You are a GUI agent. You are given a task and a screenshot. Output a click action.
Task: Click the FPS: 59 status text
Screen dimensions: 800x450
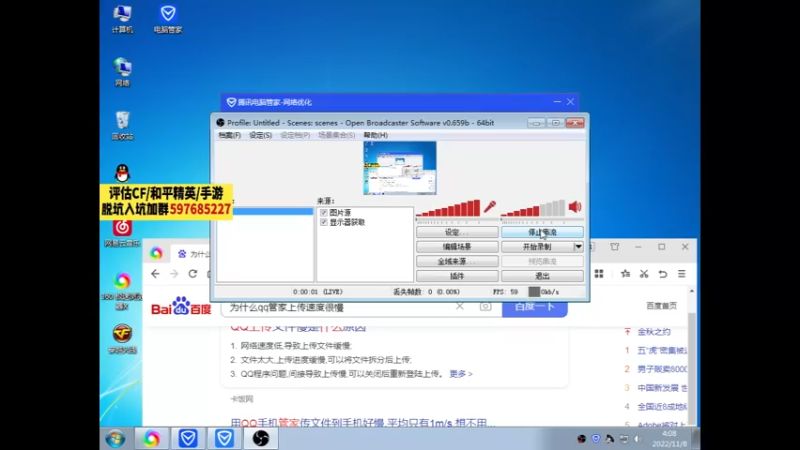[x=505, y=292]
